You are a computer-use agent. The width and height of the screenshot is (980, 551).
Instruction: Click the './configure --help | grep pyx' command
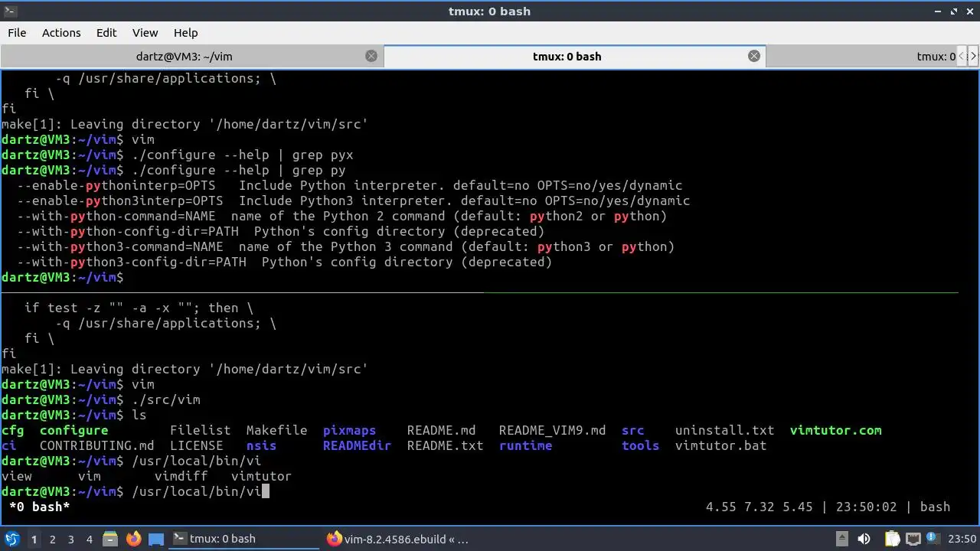[x=243, y=155]
